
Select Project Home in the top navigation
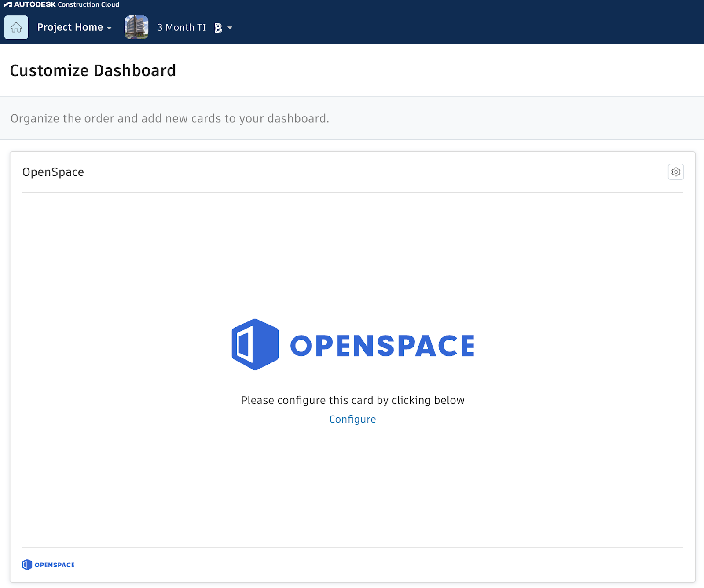pyautogui.click(x=70, y=27)
